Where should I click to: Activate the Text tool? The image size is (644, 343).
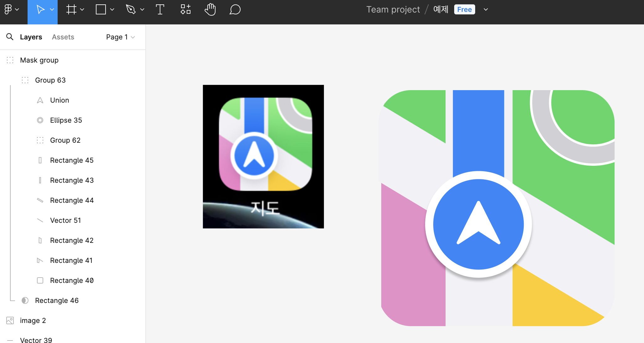[160, 9]
